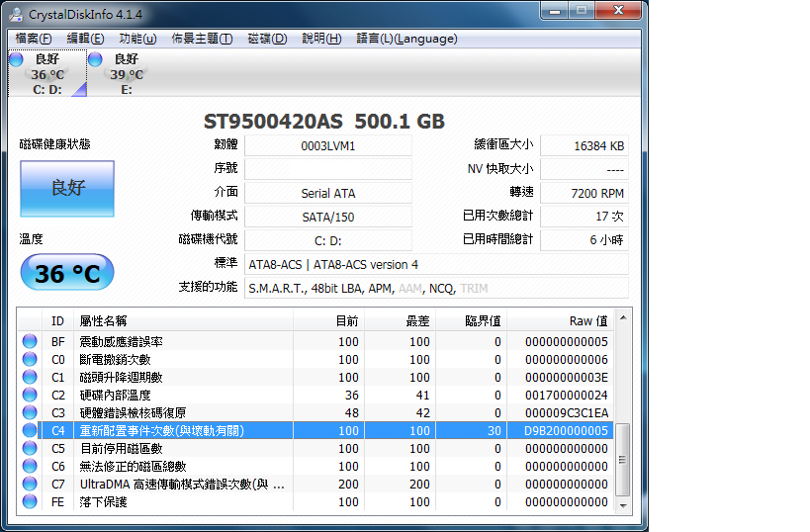Click the 標準 field showing ATA8-ACS version 4
Image resolution: width=810 pixels, height=532 pixels.
tap(436, 264)
